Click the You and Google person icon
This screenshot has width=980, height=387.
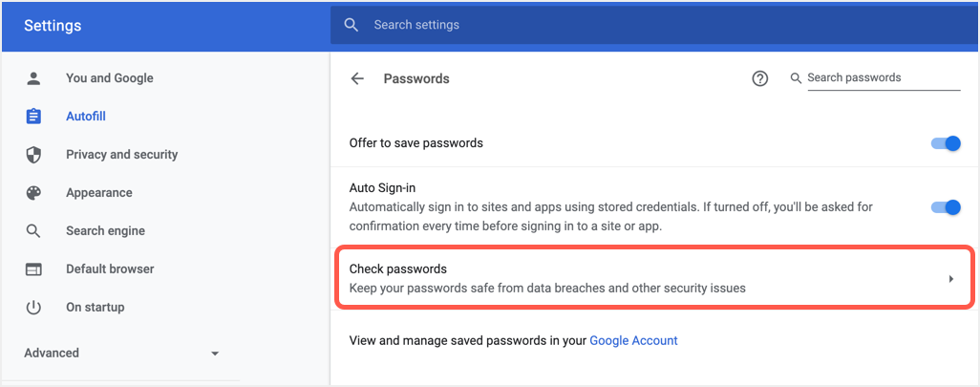[x=33, y=78]
